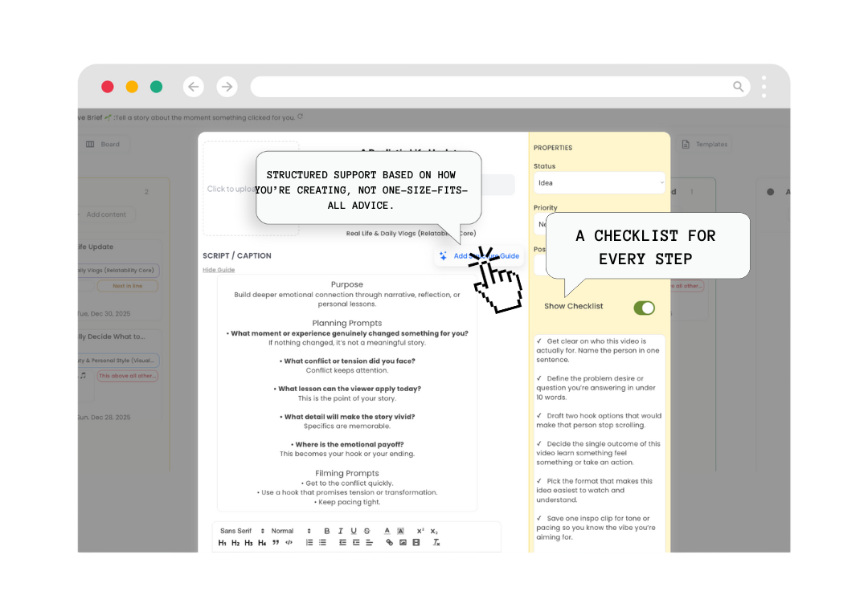Image resolution: width=868 pixels, height=616 pixels.
Task: Open the Sans Serif font dropdown
Action: [x=243, y=531]
